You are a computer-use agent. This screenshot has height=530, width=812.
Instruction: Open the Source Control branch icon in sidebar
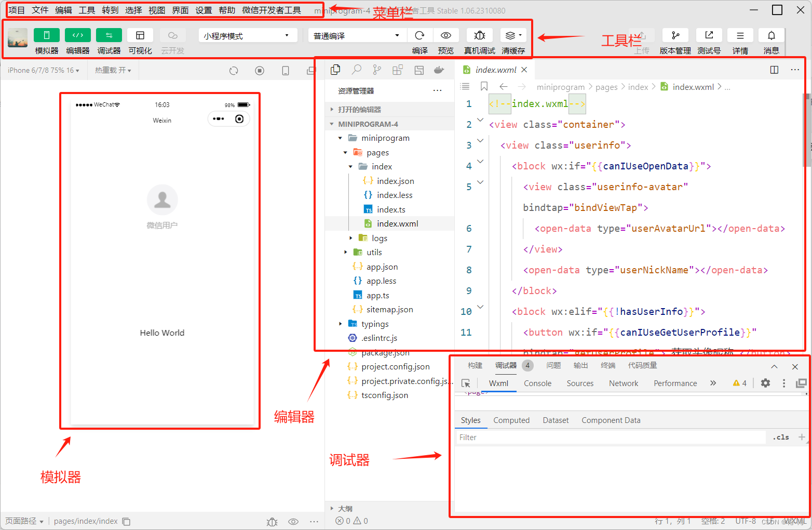(x=377, y=70)
